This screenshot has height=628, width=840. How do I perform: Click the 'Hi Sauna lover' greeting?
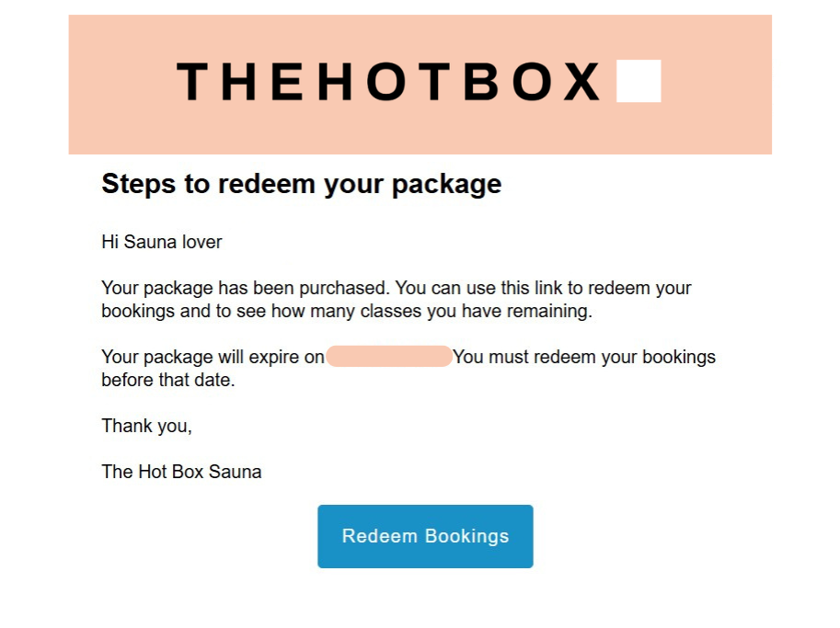click(162, 243)
